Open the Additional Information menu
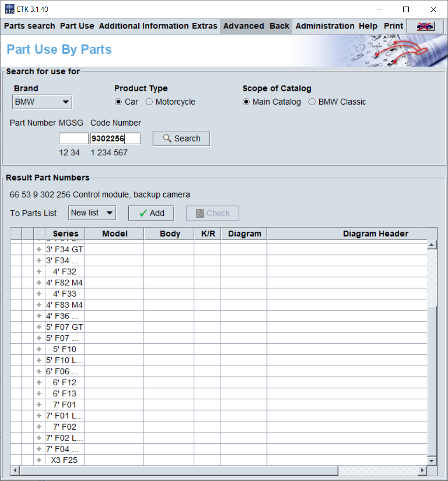The height and width of the screenshot is (481, 448). click(144, 26)
